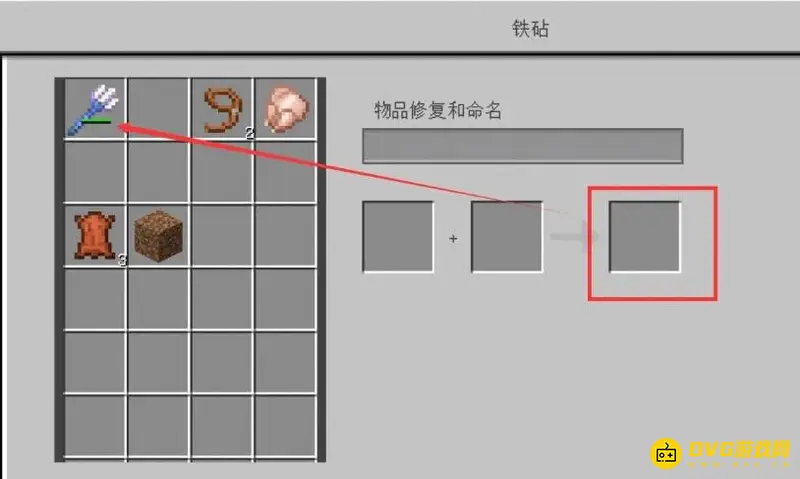800x479 pixels.
Task: Pick up the lead item stack
Action: [x=223, y=110]
